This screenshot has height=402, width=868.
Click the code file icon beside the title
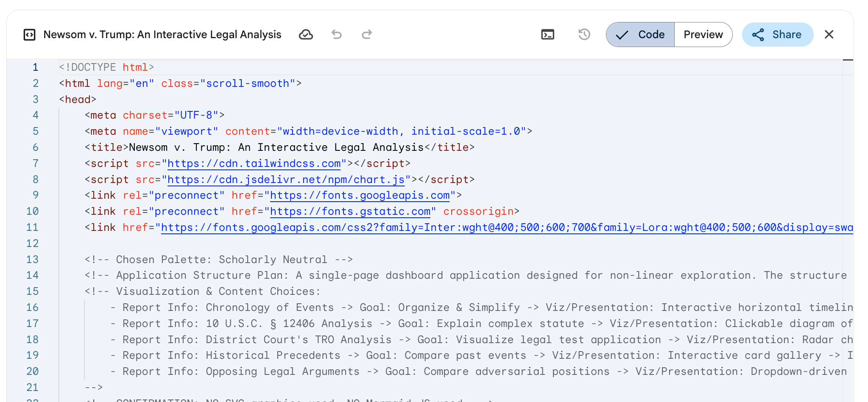click(x=29, y=35)
